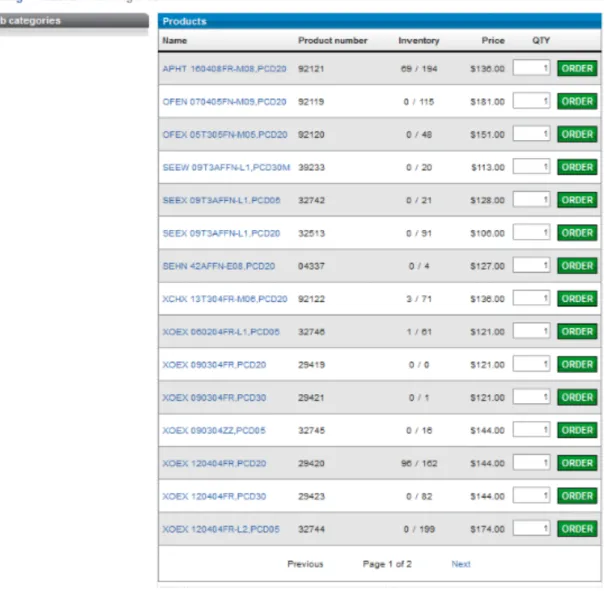Order product number 92119
604x591 pixels.
point(577,101)
